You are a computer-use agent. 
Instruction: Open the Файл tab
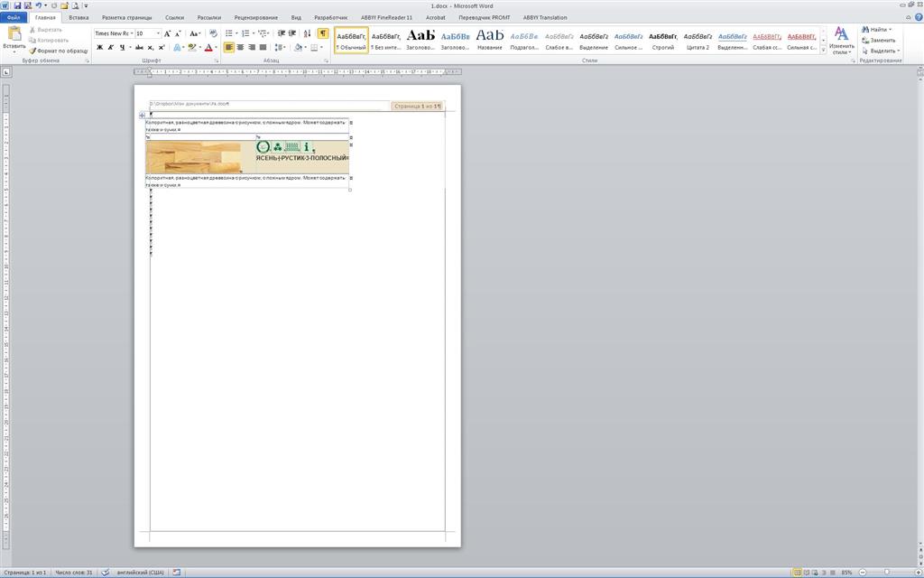pyautogui.click(x=14, y=18)
